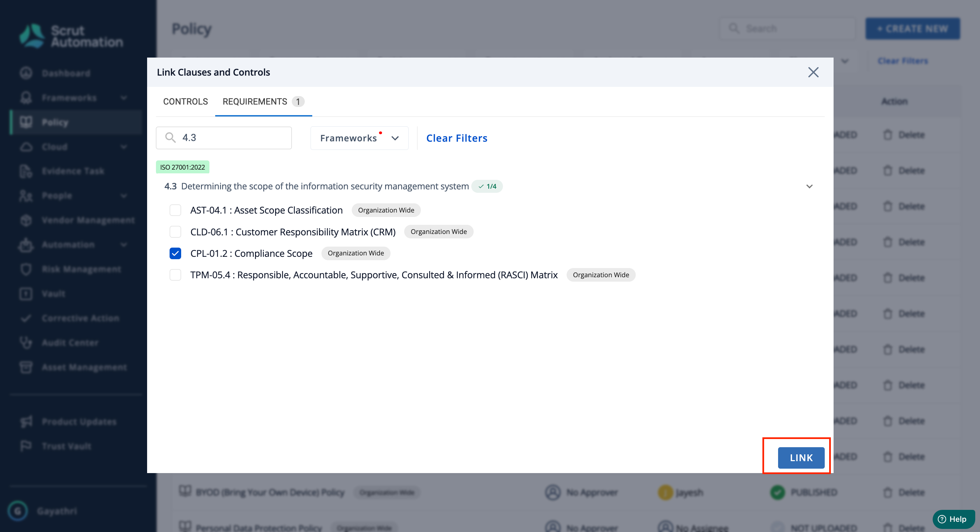Expand the People sidebar chevron
This screenshot has height=532, width=980.
click(x=124, y=195)
